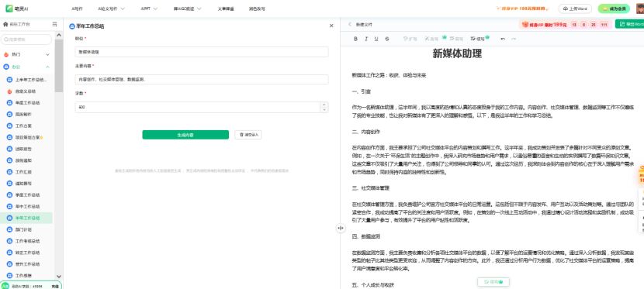
Task: Open the 降AIGC dropdown in top nav
Action: [187, 9]
